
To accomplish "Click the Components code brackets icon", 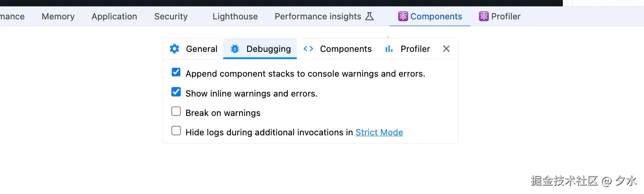I will click(308, 49).
